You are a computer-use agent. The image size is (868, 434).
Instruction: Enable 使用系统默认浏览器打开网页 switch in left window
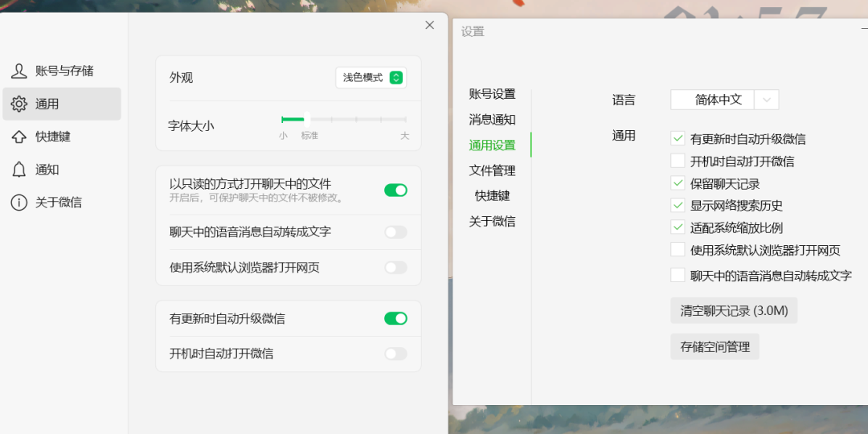[x=395, y=268]
